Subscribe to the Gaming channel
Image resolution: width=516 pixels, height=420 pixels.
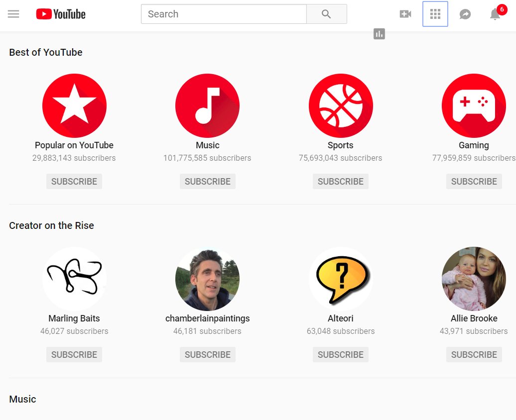coord(474,181)
